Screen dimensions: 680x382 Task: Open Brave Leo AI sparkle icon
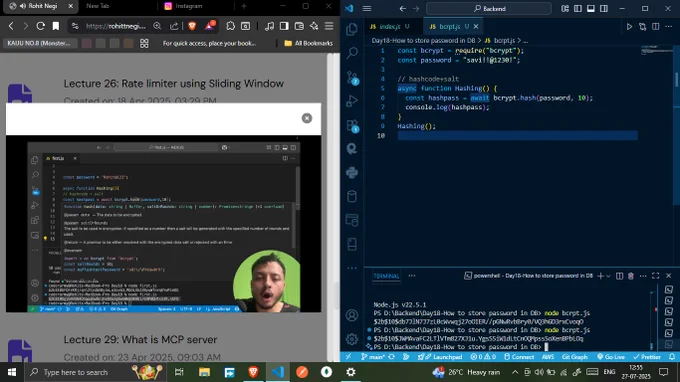point(314,26)
